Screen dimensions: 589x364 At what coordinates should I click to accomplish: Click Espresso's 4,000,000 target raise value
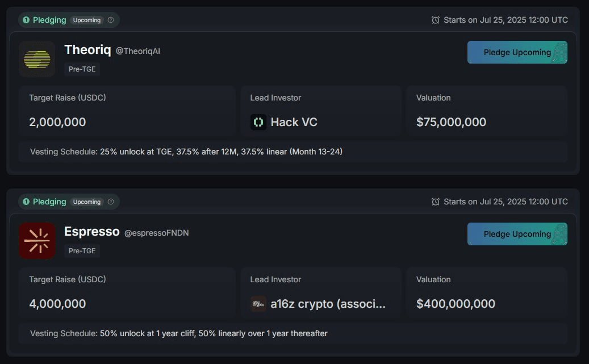pos(57,304)
